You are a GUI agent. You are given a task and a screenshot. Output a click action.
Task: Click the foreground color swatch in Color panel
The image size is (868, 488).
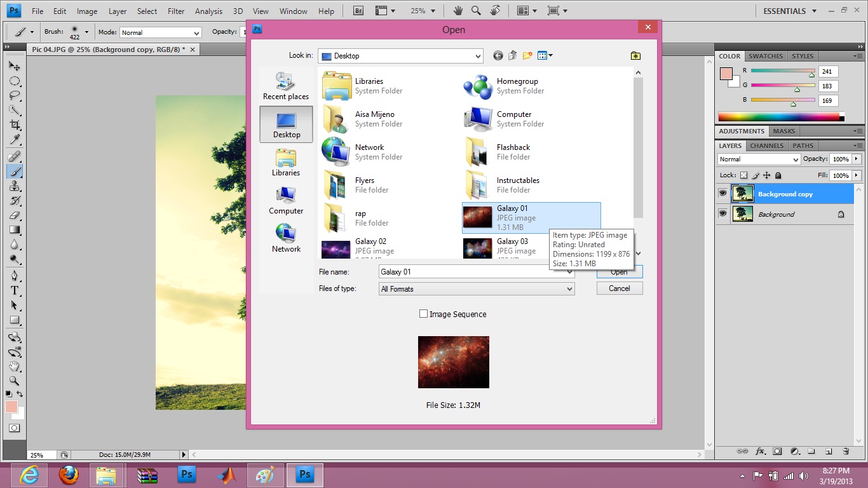pos(726,74)
